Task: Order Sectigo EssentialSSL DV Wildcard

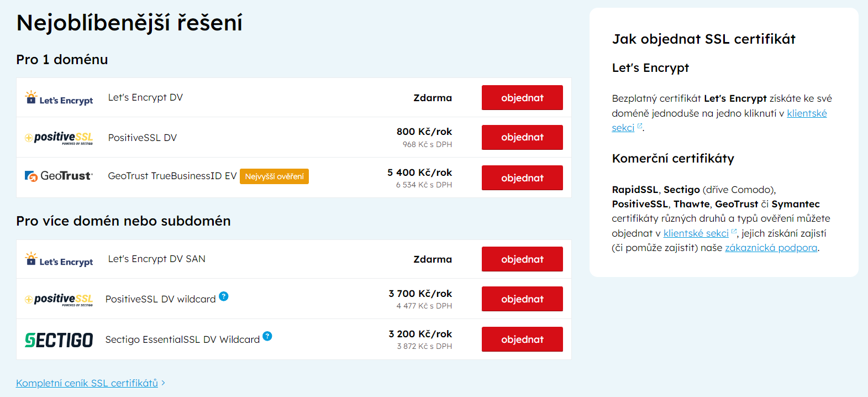Action: (x=522, y=339)
